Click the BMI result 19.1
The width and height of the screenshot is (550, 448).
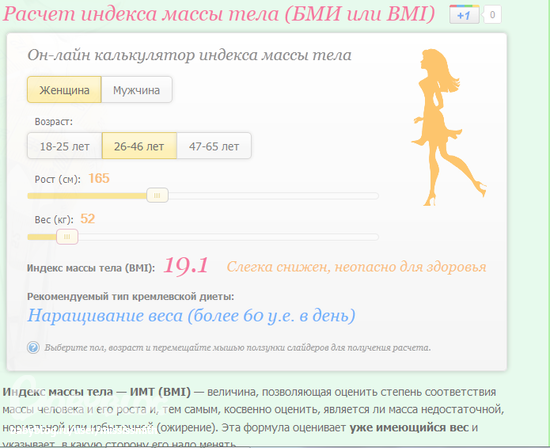186,265
